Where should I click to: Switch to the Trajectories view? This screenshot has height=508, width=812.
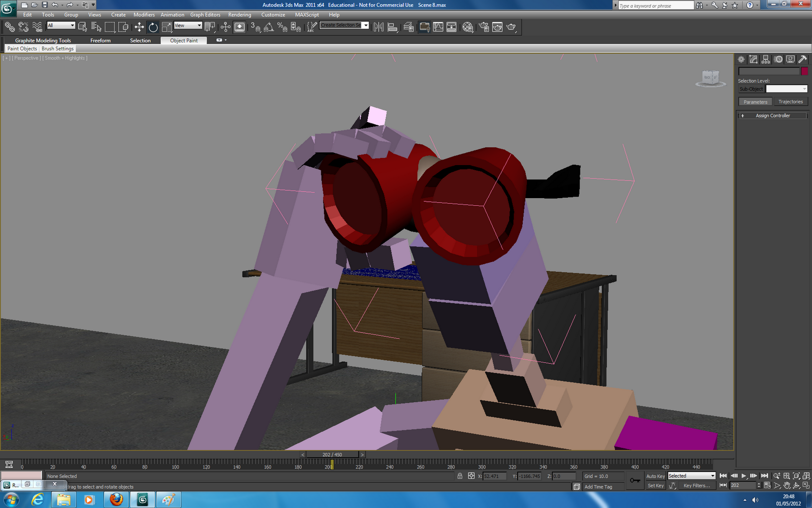coord(790,101)
